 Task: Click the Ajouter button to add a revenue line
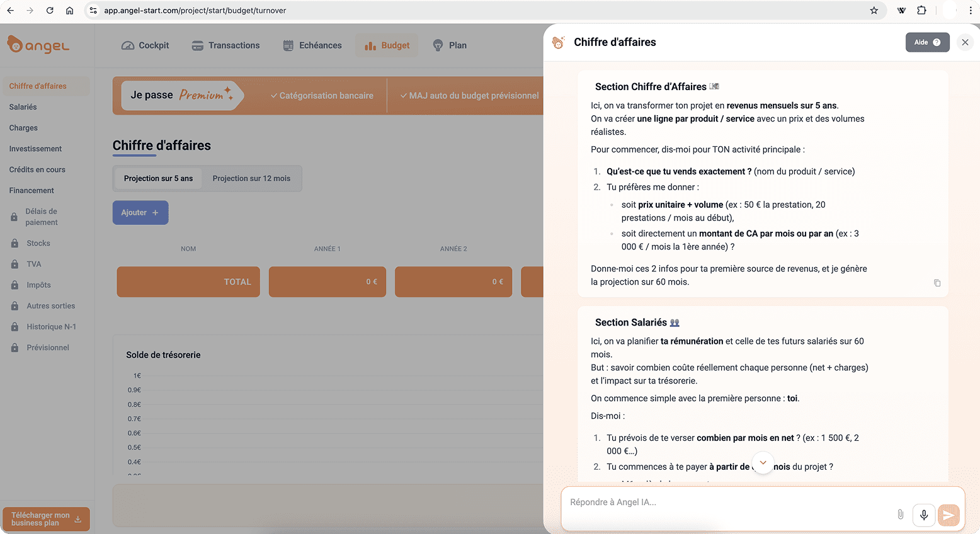tap(140, 212)
